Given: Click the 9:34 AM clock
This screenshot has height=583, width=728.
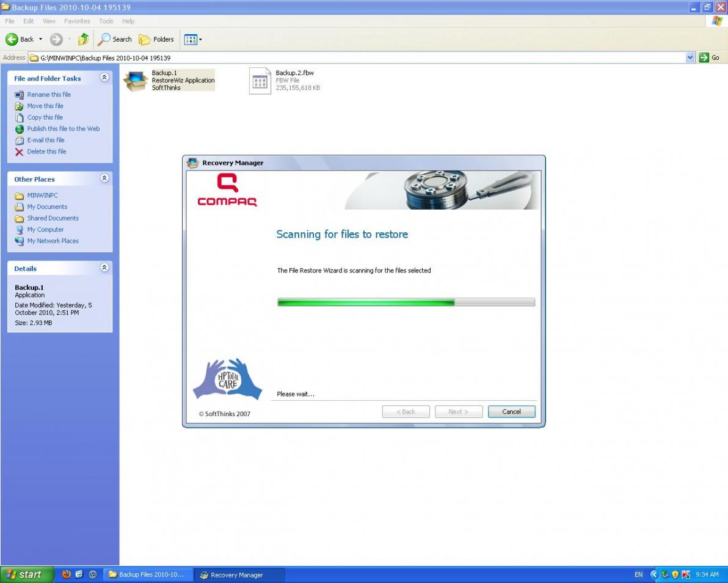Looking at the screenshot, I should [x=707, y=574].
